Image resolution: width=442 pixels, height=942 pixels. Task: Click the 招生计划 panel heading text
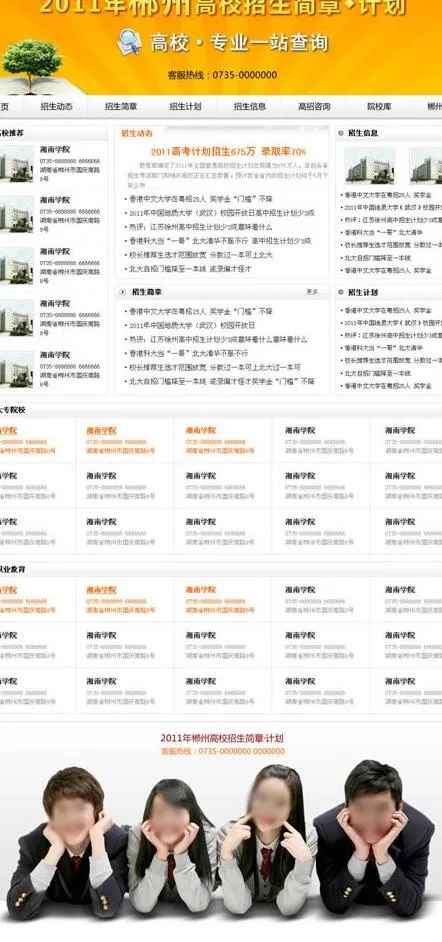coord(363,293)
